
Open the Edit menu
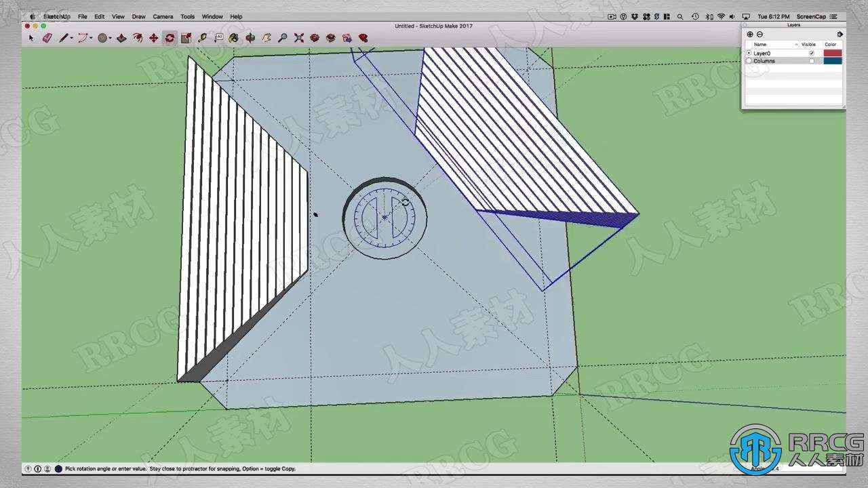pos(100,16)
